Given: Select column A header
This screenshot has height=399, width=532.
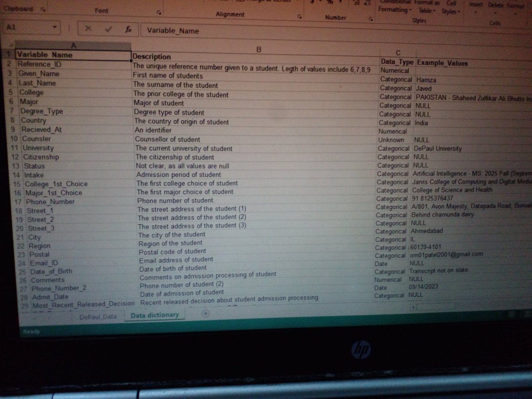Looking at the screenshot, I should pyautogui.click(x=73, y=46).
